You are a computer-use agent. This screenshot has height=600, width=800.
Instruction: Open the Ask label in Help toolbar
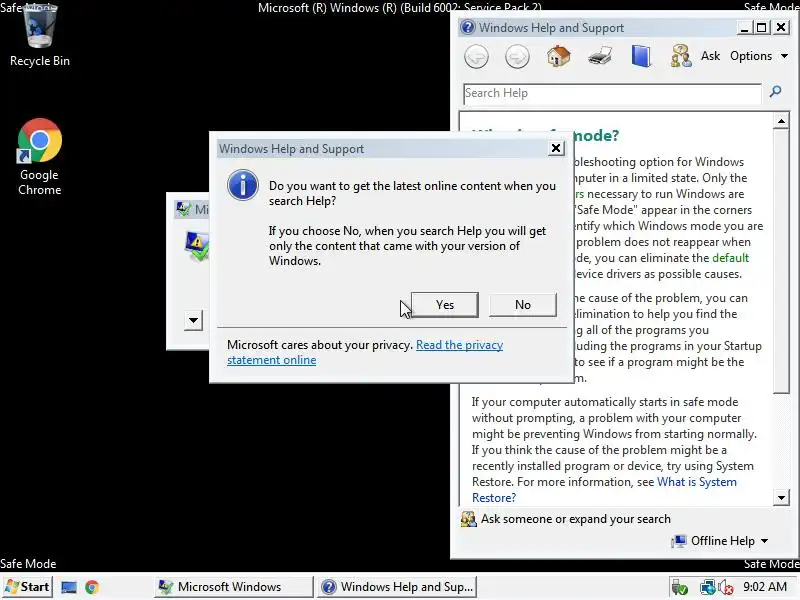coord(710,56)
